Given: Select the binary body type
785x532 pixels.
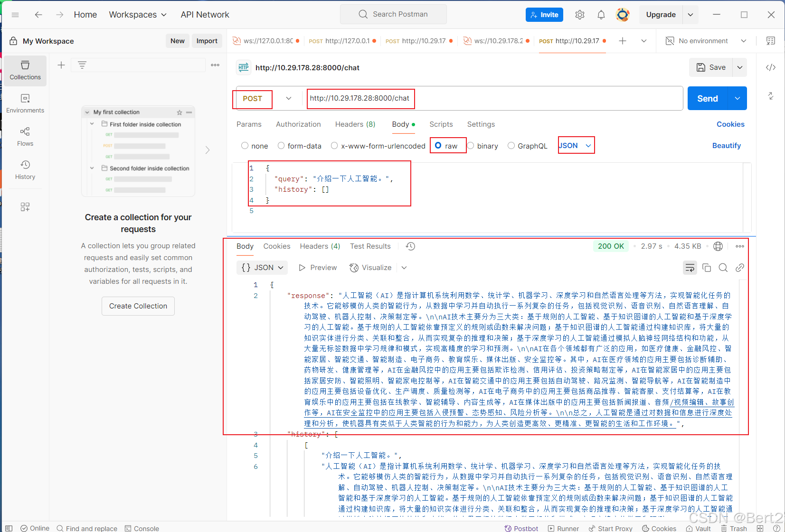Looking at the screenshot, I should [471, 146].
